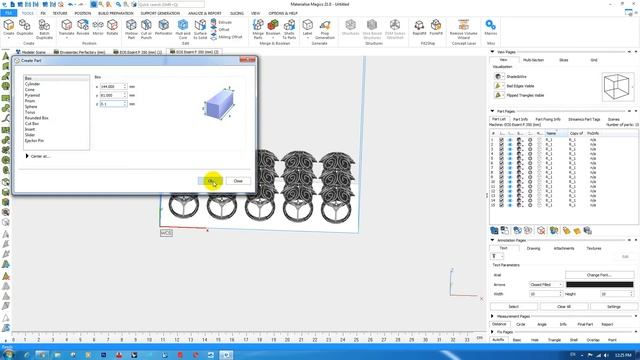Collapse the Part Pages panel
This screenshot has width=640, height=360.
pos(492,111)
